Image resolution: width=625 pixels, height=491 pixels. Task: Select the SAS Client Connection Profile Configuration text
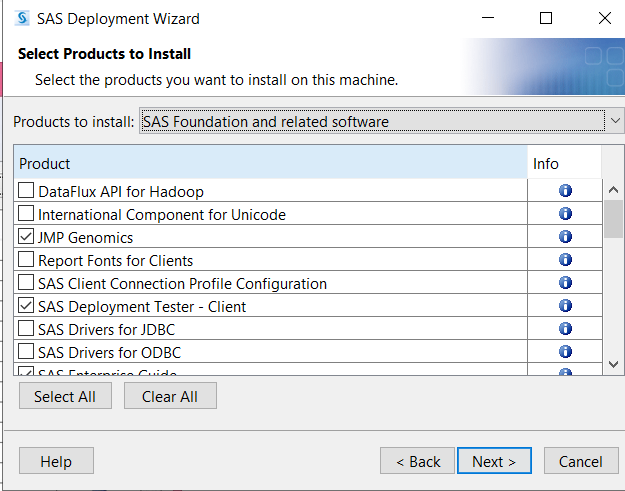click(183, 284)
